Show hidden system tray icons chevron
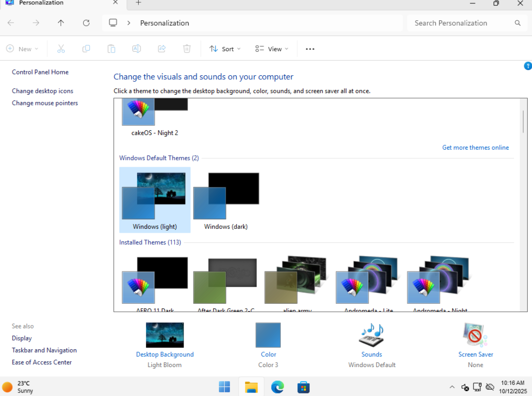 [x=452, y=387]
